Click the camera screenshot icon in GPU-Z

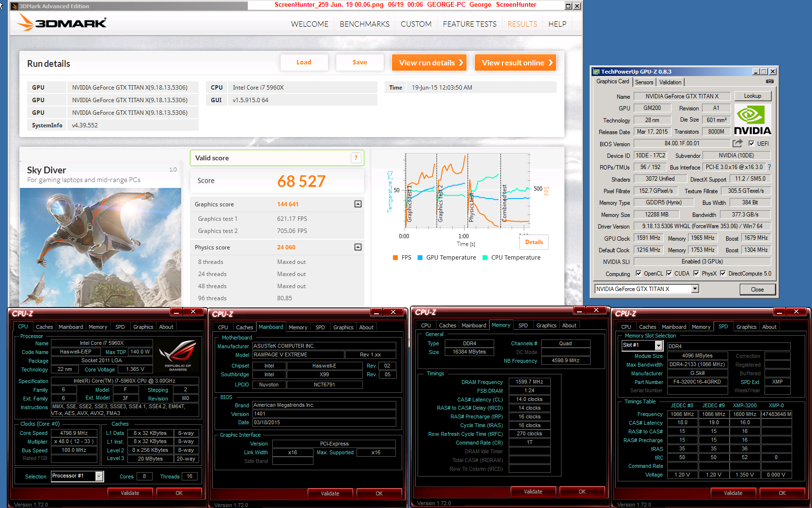pyautogui.click(x=769, y=81)
